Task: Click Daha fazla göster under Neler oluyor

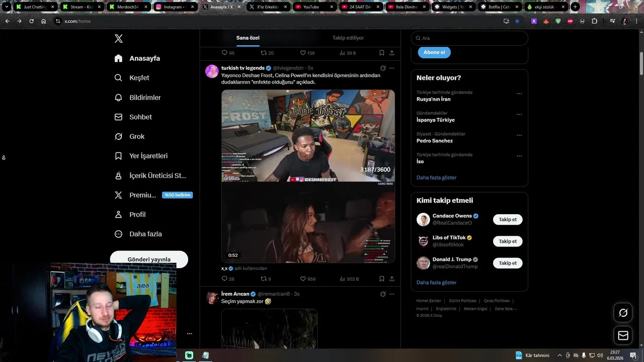Action: tap(436, 177)
